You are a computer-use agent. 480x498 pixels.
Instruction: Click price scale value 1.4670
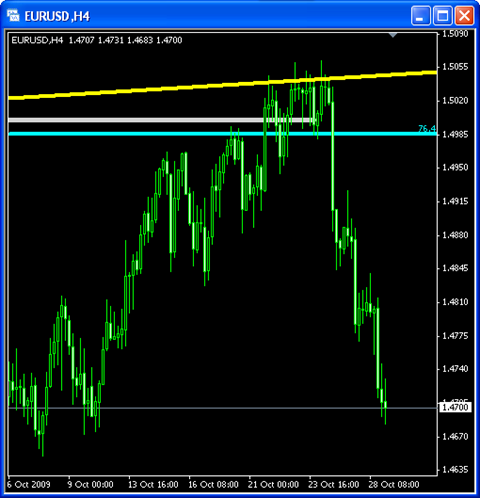(x=455, y=437)
